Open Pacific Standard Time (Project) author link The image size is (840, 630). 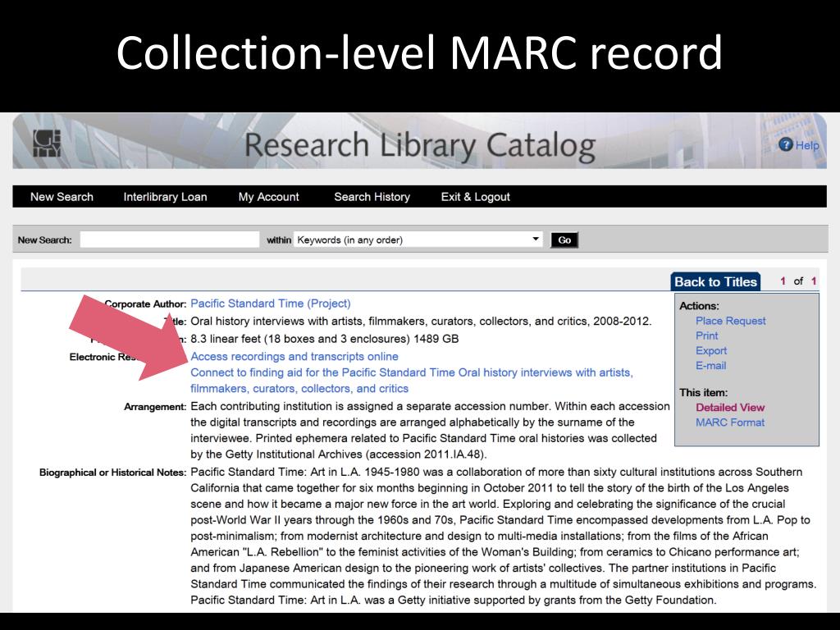[271, 304]
